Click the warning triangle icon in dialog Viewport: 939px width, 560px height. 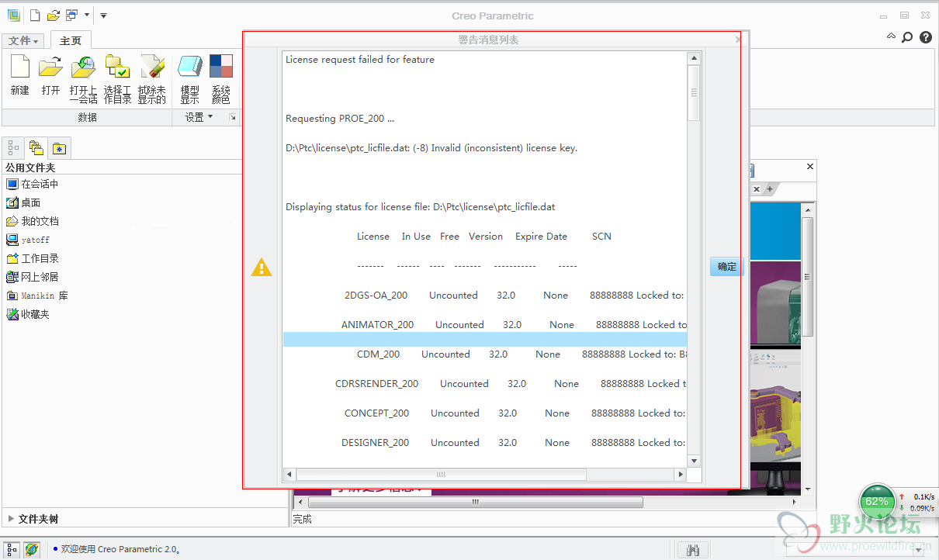(262, 268)
